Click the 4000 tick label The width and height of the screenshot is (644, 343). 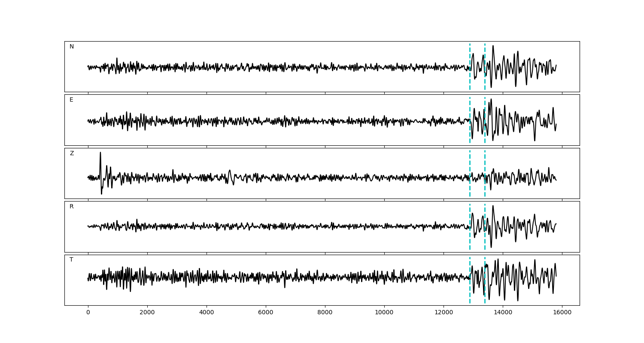[x=207, y=313]
